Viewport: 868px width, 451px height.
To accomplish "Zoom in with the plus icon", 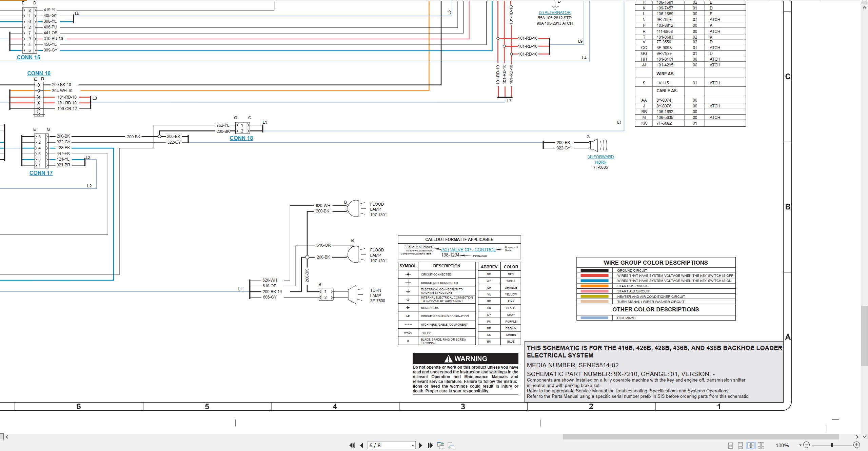I will tap(856, 445).
